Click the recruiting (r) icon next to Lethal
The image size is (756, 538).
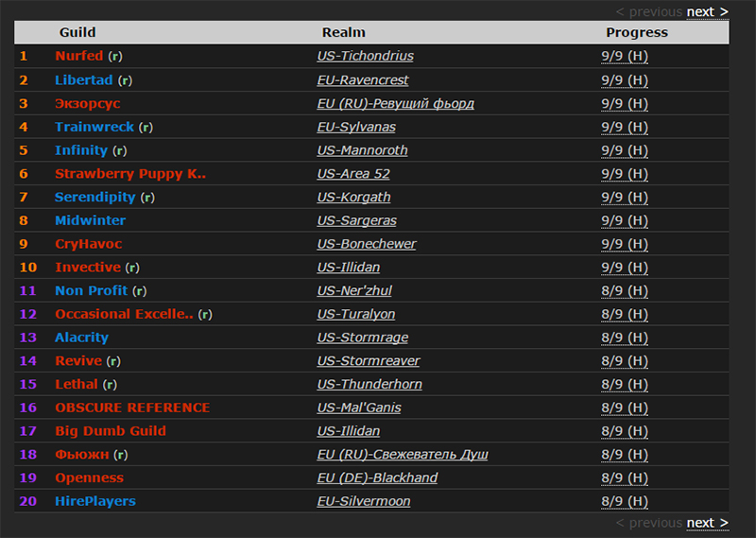110,385
